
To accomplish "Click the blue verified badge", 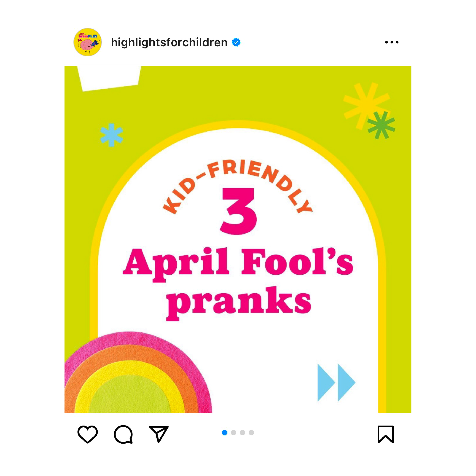I will click(x=236, y=42).
